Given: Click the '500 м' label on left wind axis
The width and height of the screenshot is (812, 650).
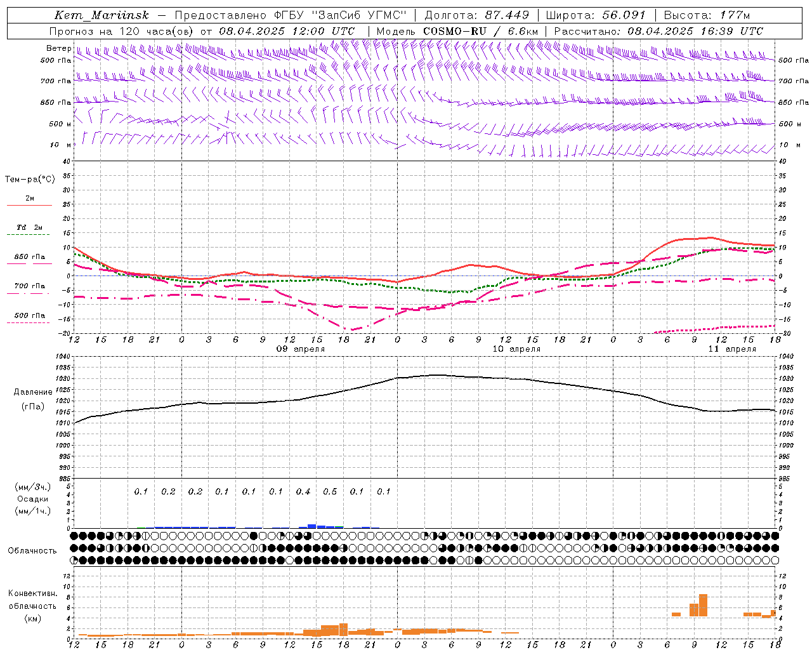Looking at the screenshot, I should (60, 124).
